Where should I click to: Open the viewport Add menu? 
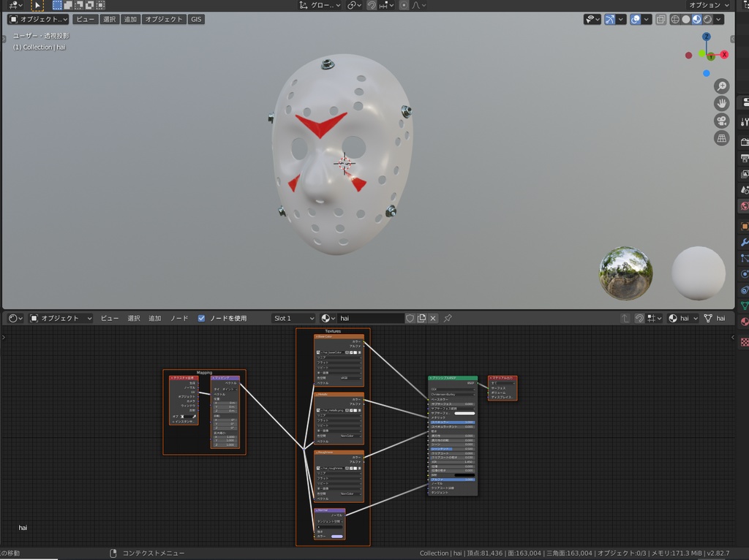pyautogui.click(x=130, y=19)
